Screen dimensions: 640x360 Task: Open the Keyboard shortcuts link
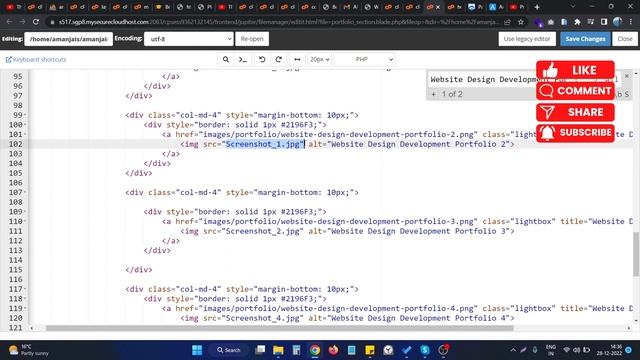[x=36, y=60]
